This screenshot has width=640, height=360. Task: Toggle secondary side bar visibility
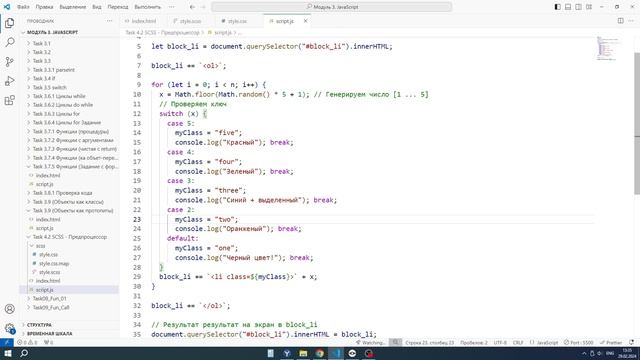pyautogui.click(x=578, y=7)
